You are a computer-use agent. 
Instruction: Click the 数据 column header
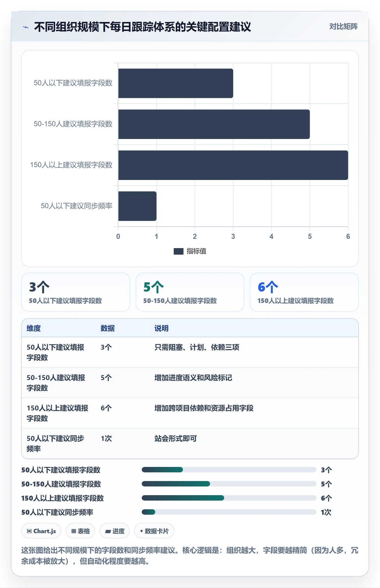[x=107, y=328]
